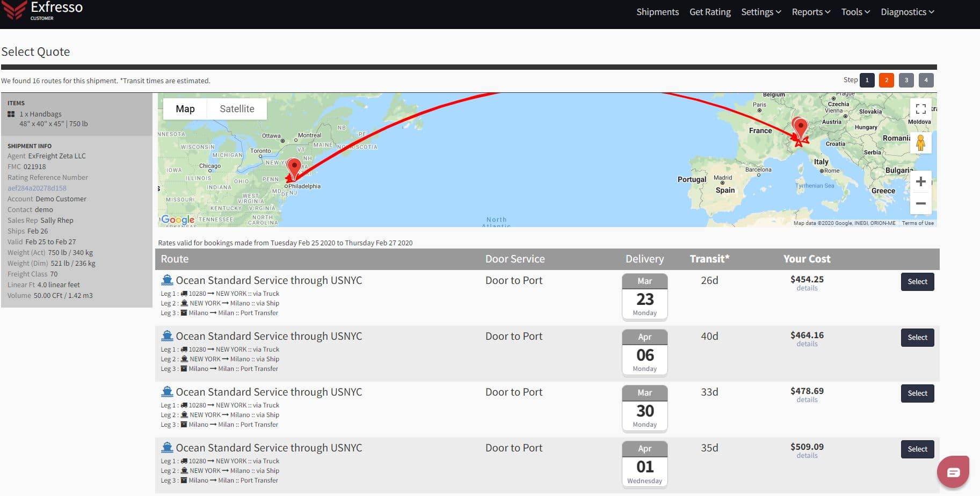980x496 pixels.
Task: Switch the map to Map view
Action: point(185,109)
